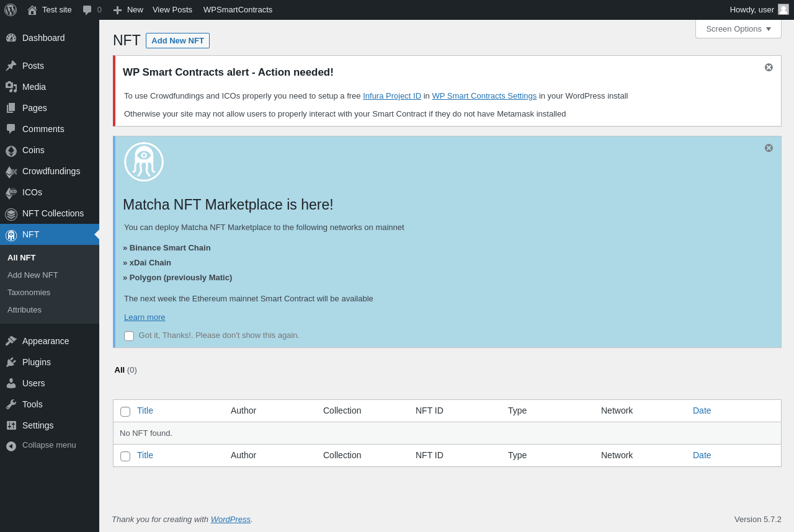The width and height of the screenshot is (794, 532).
Task: Open the WordPress footer link
Action: (x=231, y=519)
